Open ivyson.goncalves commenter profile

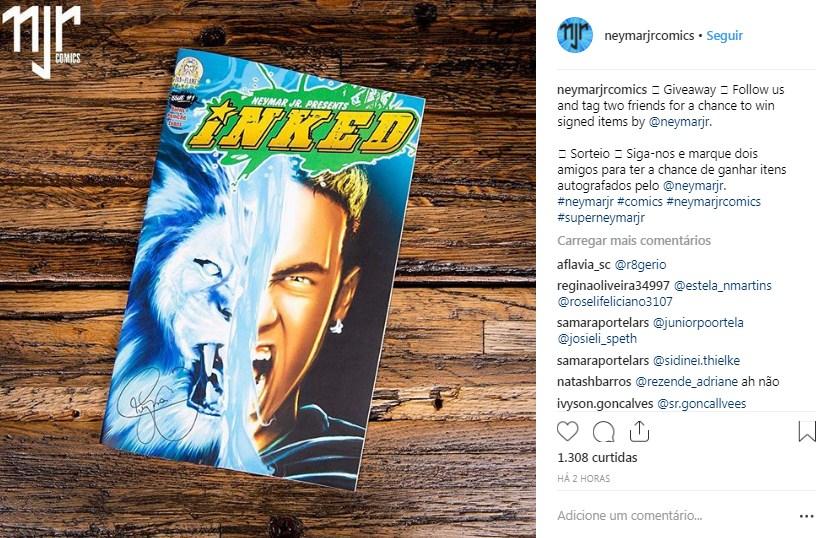[x=605, y=403]
